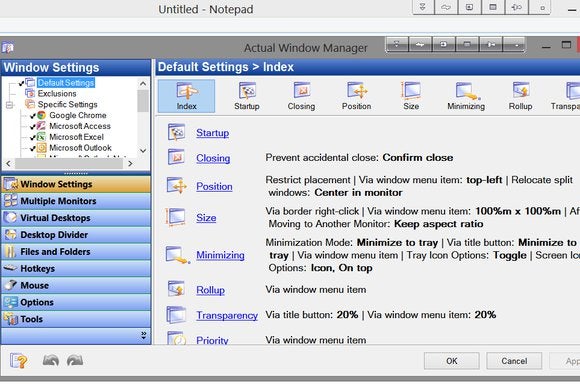Click fifth extra title button in Actual Window Manager
Viewport: 580px width, 388px height.
(491, 44)
